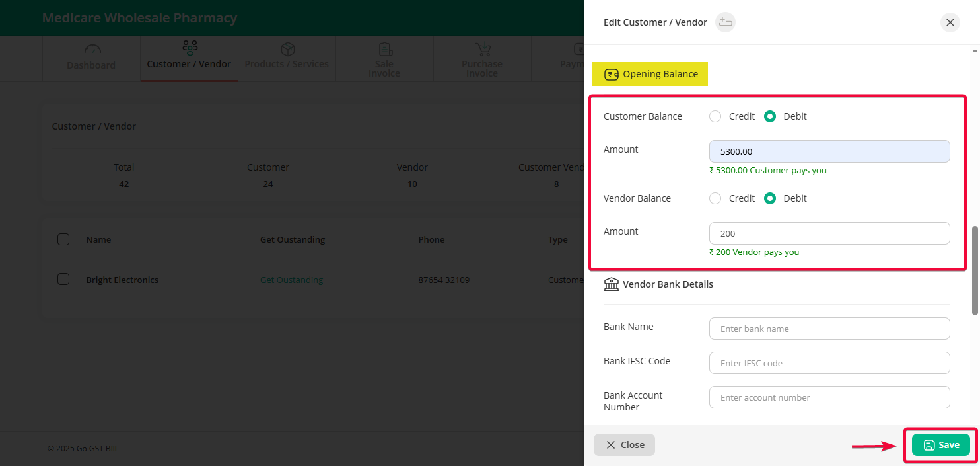Choose Credit for Vendor Balance
980x466 pixels.
(x=715, y=198)
